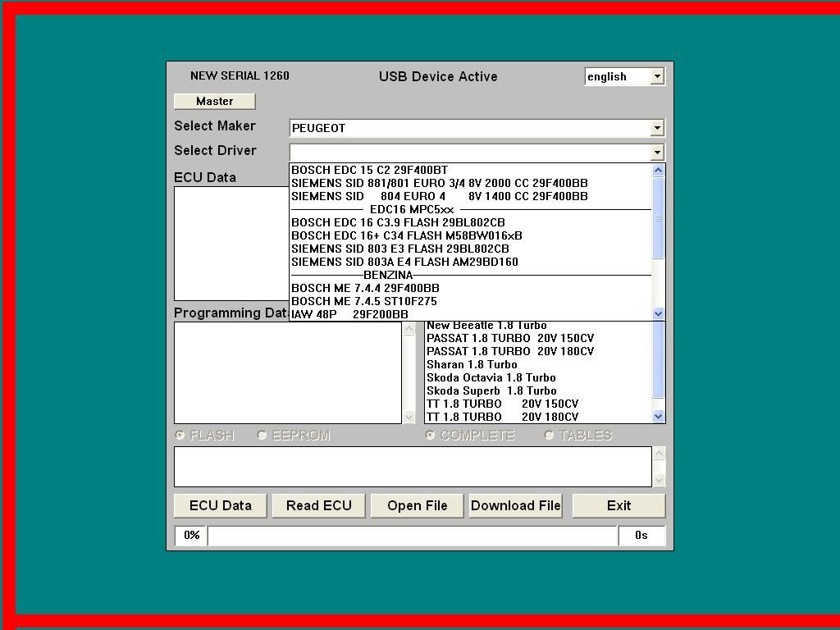Image resolution: width=840 pixels, height=630 pixels.
Task: Click message log scroll down arrow
Action: point(660,480)
